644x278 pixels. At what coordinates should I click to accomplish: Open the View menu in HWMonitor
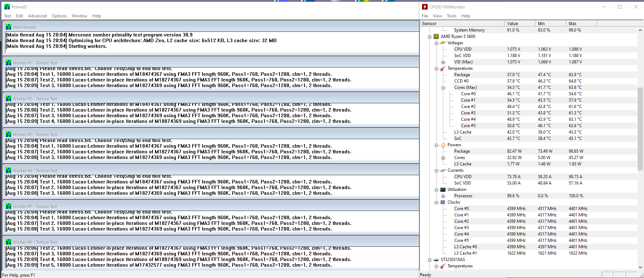pos(437,16)
